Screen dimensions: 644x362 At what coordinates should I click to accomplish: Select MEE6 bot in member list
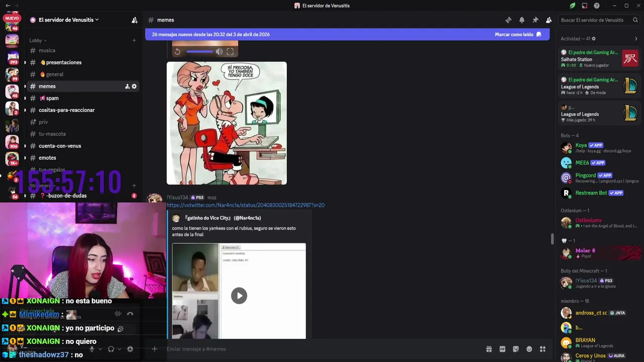pos(599,163)
